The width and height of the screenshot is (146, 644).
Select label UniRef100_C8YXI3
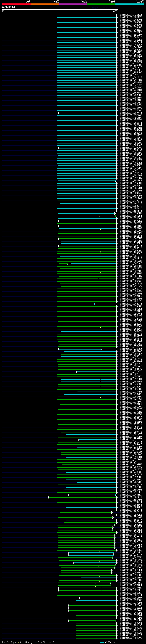click(131, 113)
